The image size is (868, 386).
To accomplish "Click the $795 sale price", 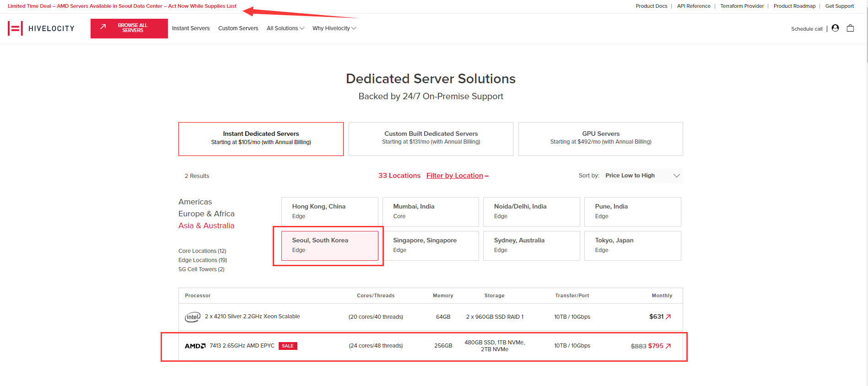I will tap(656, 346).
